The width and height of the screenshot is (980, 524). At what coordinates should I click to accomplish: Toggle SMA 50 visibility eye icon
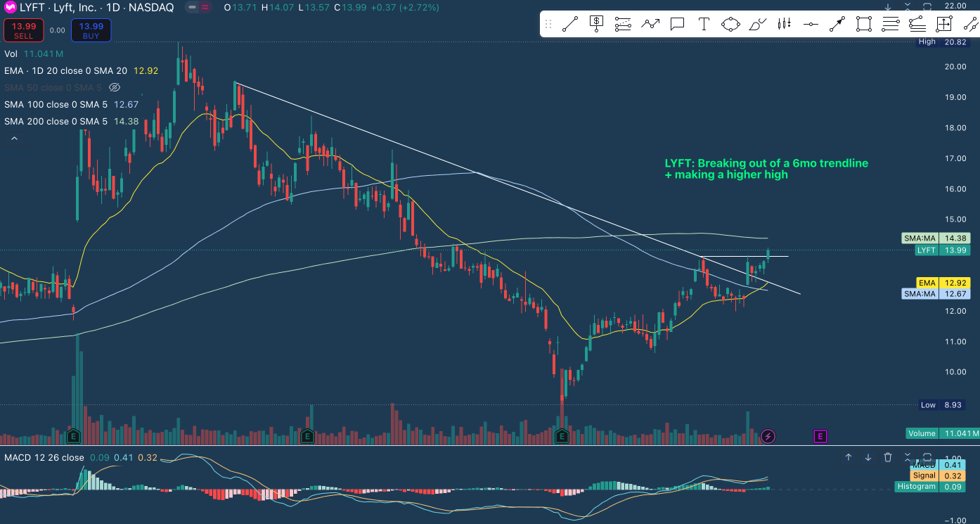tap(115, 88)
